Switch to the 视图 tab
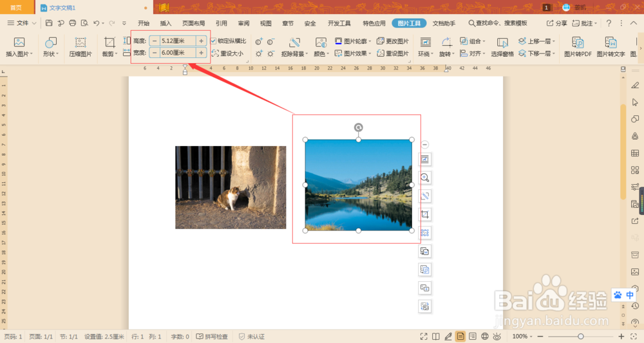This screenshot has height=343, width=644. (x=266, y=23)
